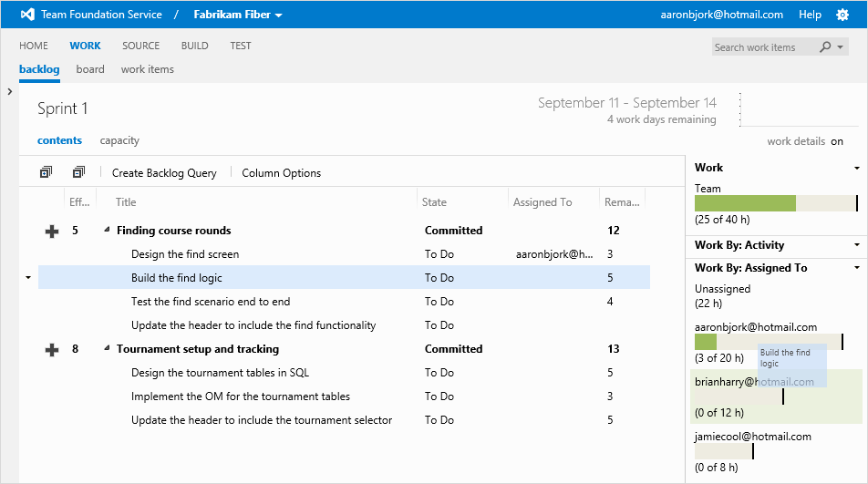Open Column Options

(x=281, y=173)
